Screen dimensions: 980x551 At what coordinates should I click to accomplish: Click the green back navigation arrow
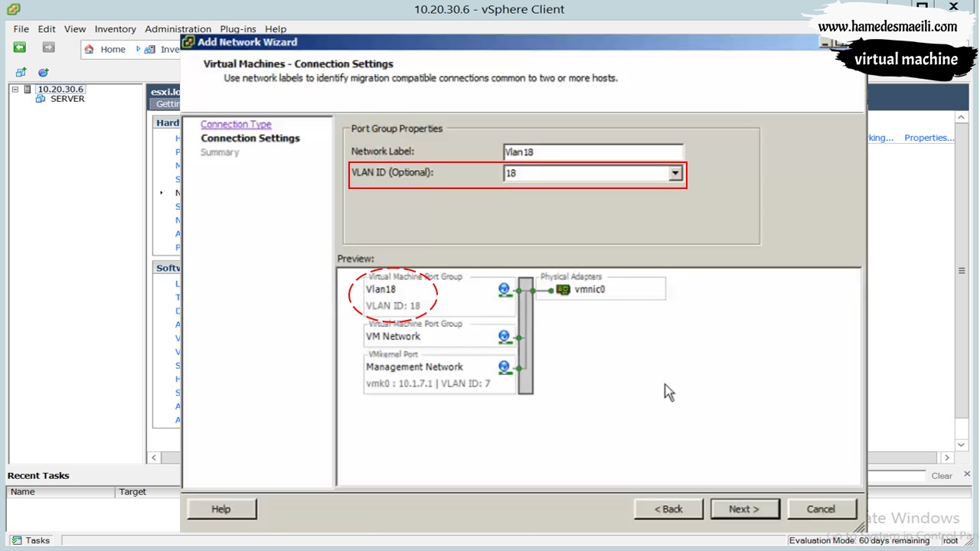pyautogui.click(x=20, y=48)
